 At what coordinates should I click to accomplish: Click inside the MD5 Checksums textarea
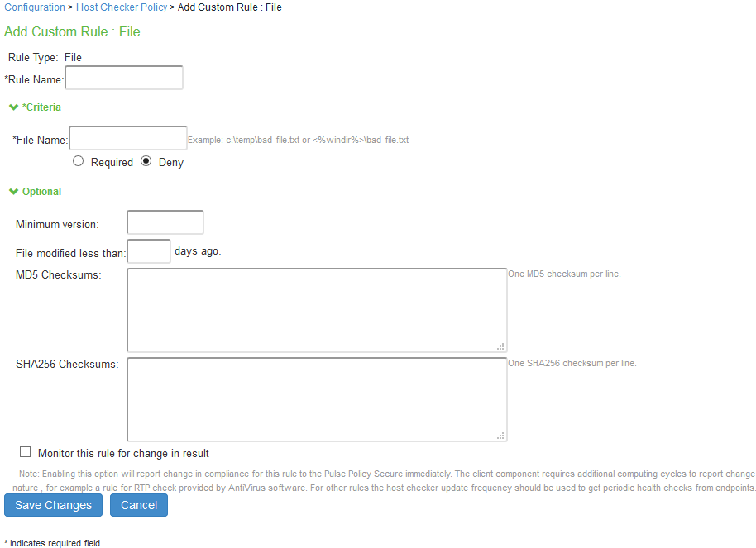(x=317, y=310)
